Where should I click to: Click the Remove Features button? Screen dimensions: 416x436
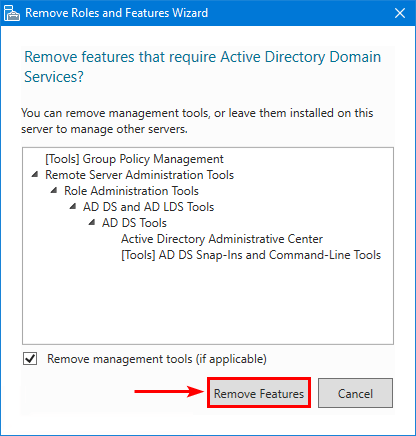coord(259,393)
